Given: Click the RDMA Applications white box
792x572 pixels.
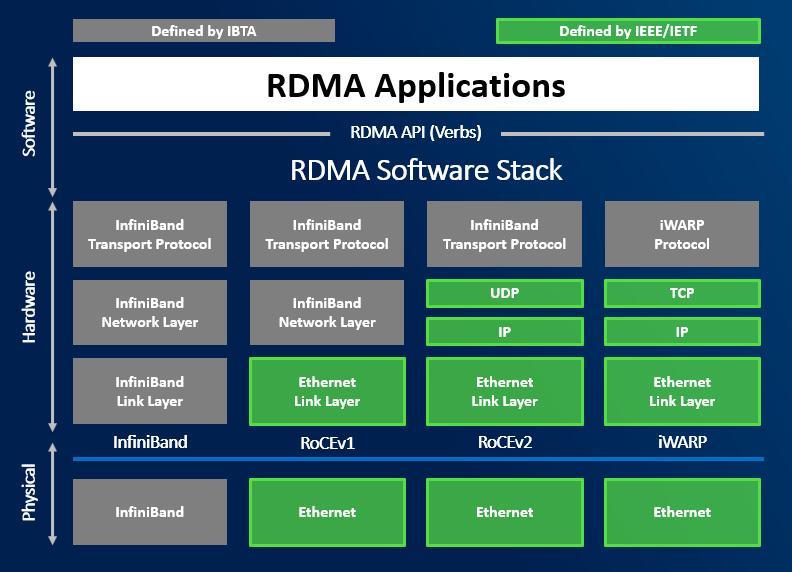Looking at the screenshot, I should click(416, 85).
